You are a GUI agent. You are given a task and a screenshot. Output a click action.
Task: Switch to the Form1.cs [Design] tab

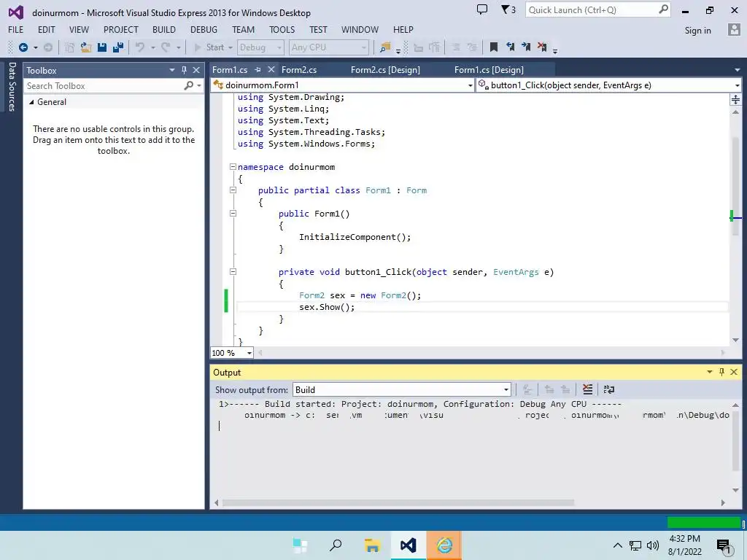tap(489, 69)
